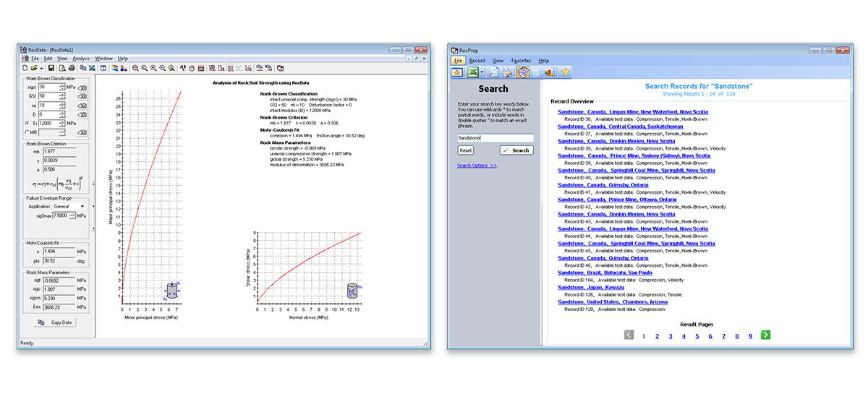Click the Copy icon in the RocData toolbar

[83, 68]
